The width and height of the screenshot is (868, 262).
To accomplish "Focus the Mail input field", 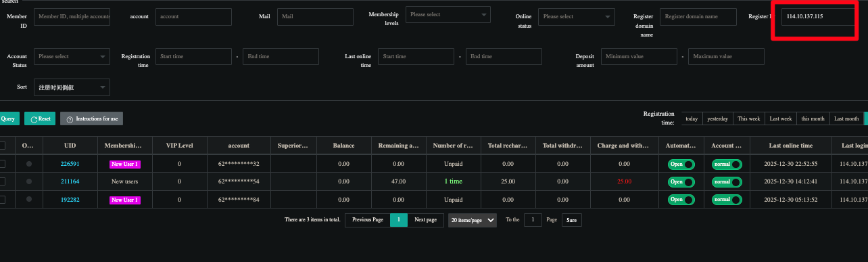I will [315, 16].
